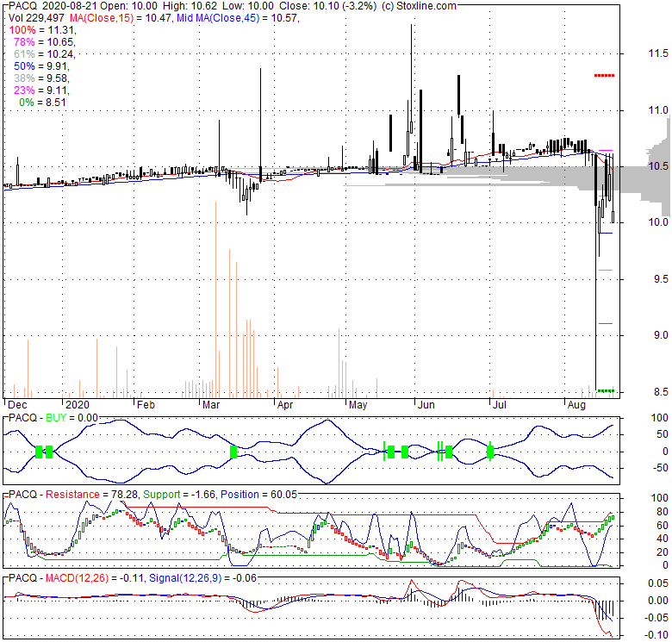The height and width of the screenshot is (642, 672).
Task: Click the green buy signal block near March
Action: point(233,452)
